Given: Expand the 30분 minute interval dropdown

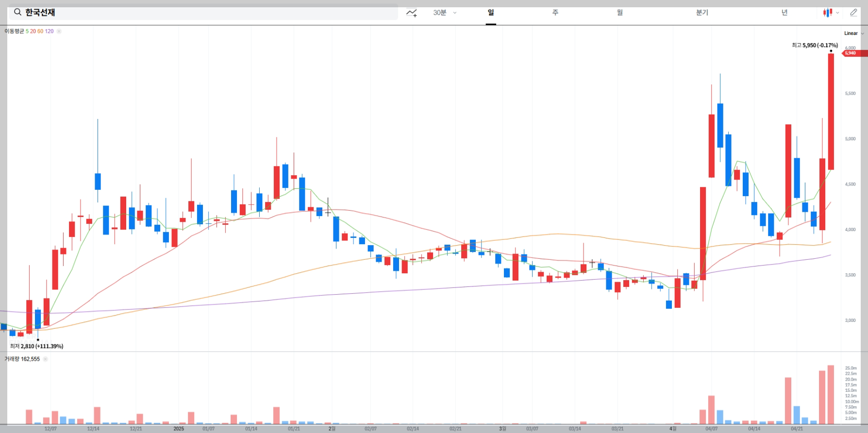Looking at the screenshot, I should (445, 13).
